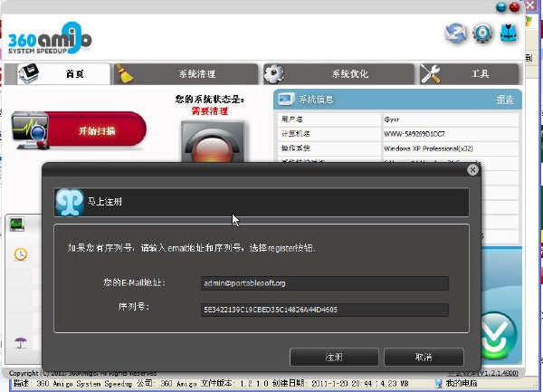The width and height of the screenshot is (543, 392).
Task: Close the registration dialog with the X
Action: (472, 169)
